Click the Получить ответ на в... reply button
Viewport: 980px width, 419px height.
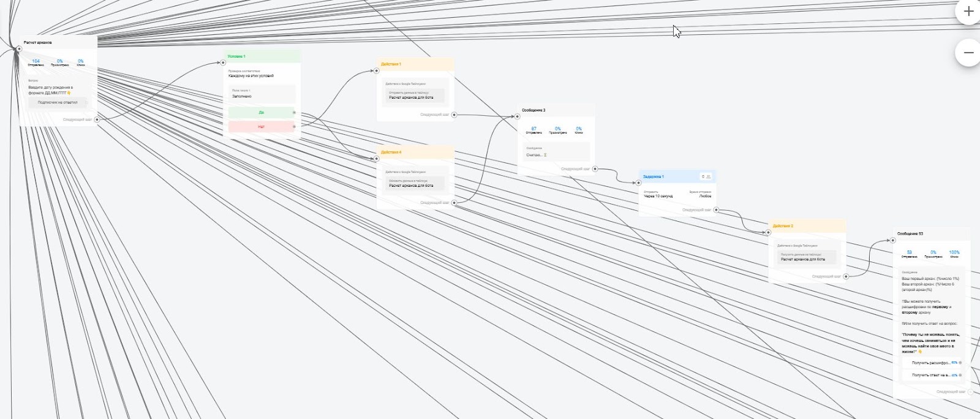[x=931, y=375]
